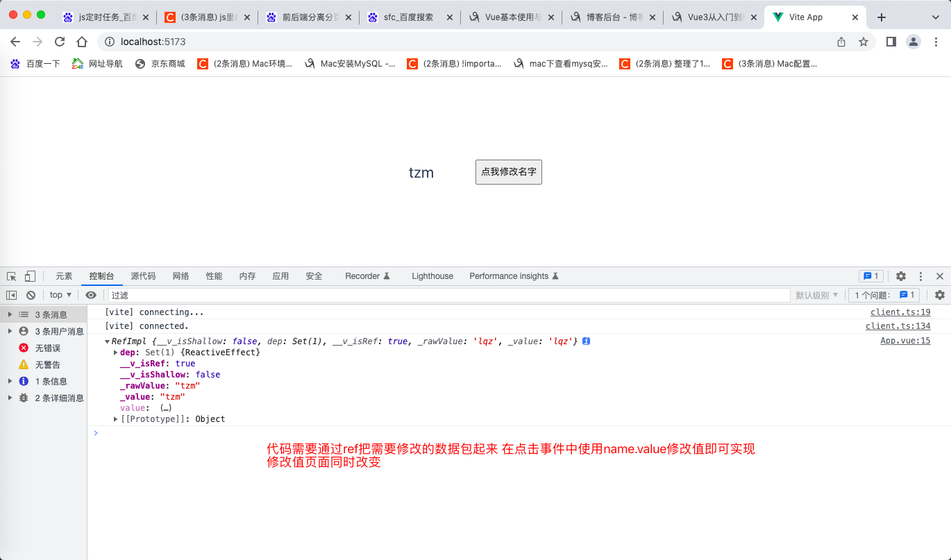The height and width of the screenshot is (560, 951).
Task: Open DevTools more options menu
Action: pos(921,276)
